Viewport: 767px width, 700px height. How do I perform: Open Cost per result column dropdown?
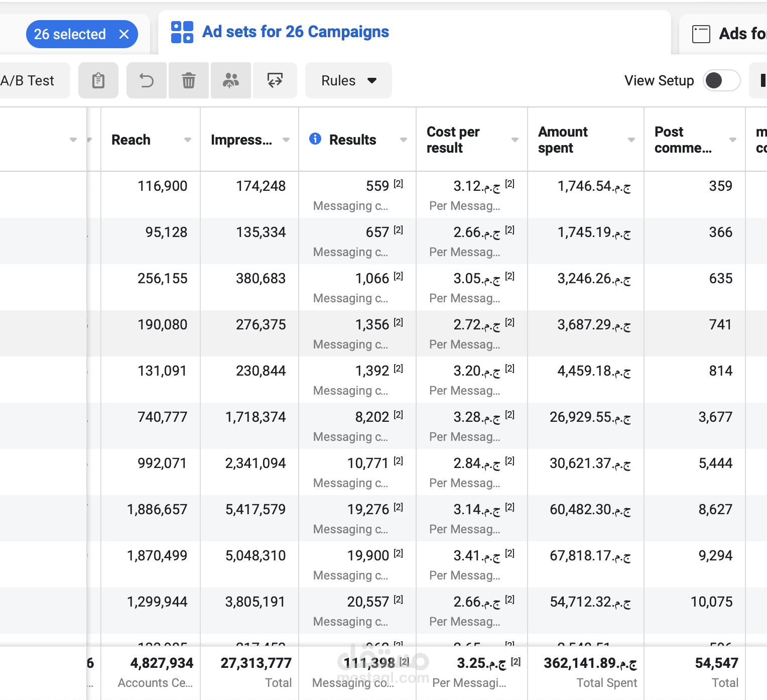[515, 140]
